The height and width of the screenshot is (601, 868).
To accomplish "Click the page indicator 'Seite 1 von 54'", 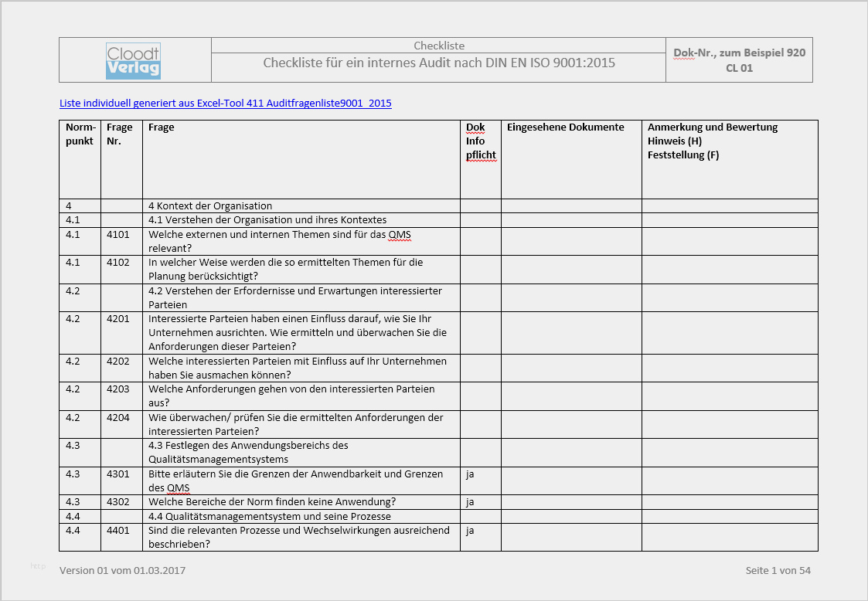I will (x=778, y=571).
